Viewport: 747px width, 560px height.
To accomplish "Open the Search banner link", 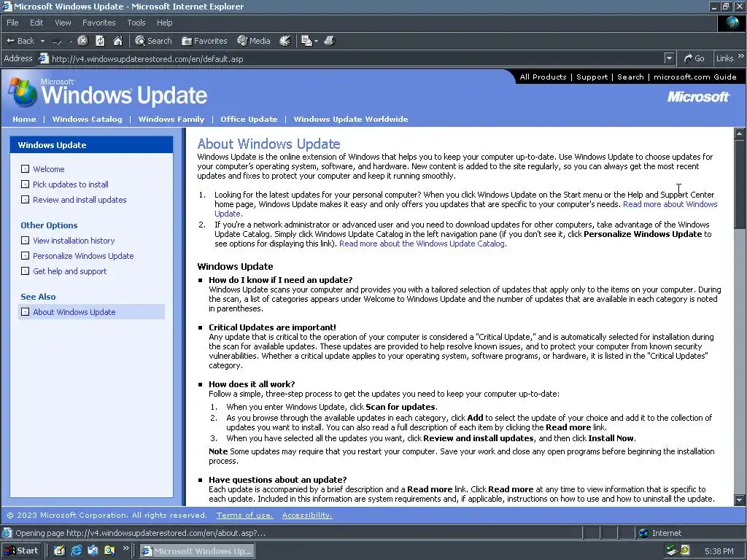I will coord(630,77).
